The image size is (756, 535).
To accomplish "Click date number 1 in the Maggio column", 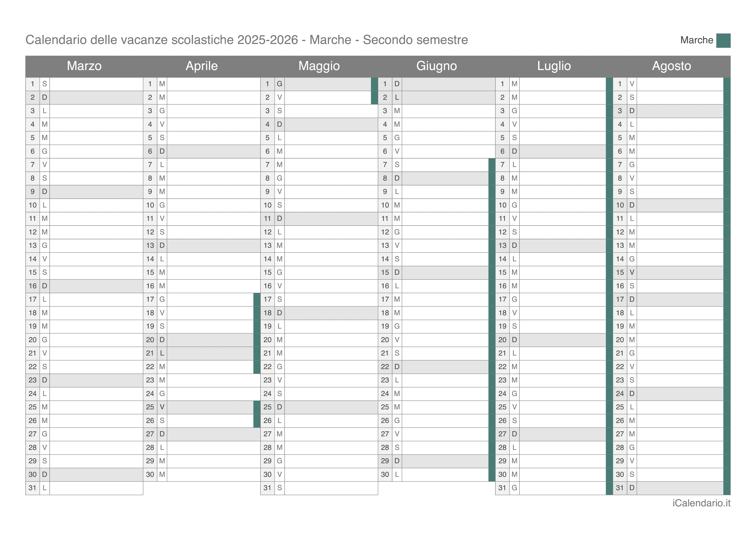I will coord(267,84).
